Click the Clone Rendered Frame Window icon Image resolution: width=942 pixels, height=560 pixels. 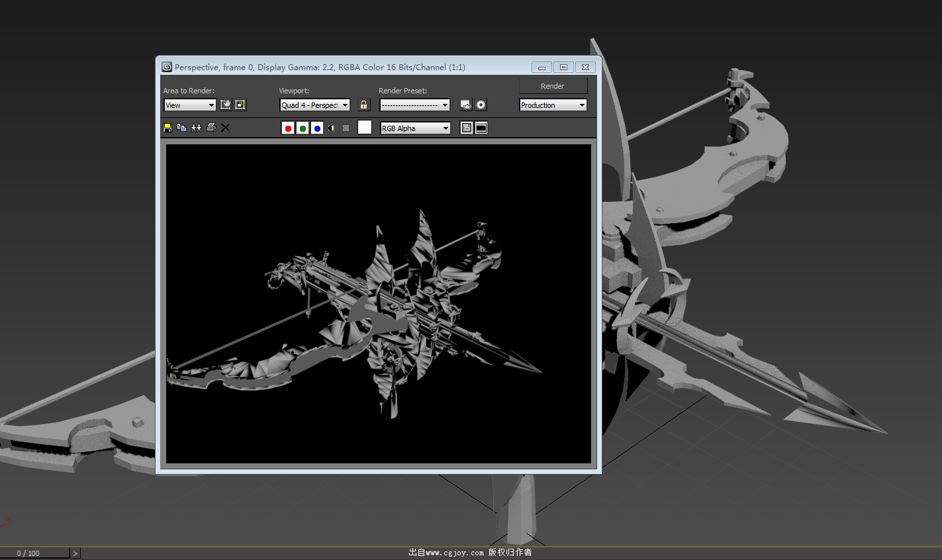click(197, 128)
